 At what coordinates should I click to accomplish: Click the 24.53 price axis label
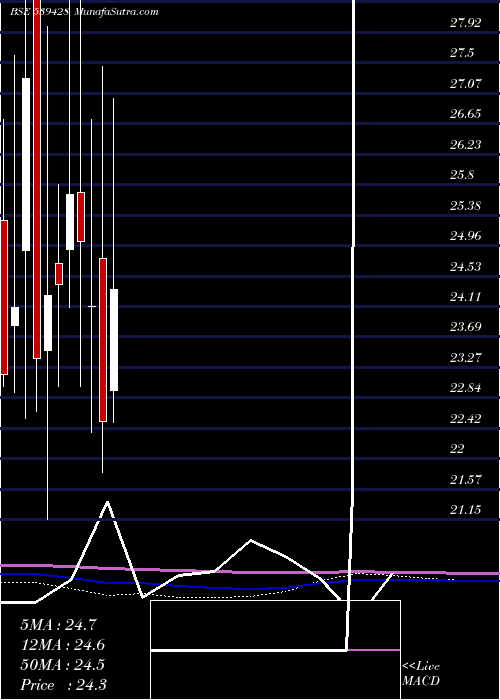tap(466, 267)
